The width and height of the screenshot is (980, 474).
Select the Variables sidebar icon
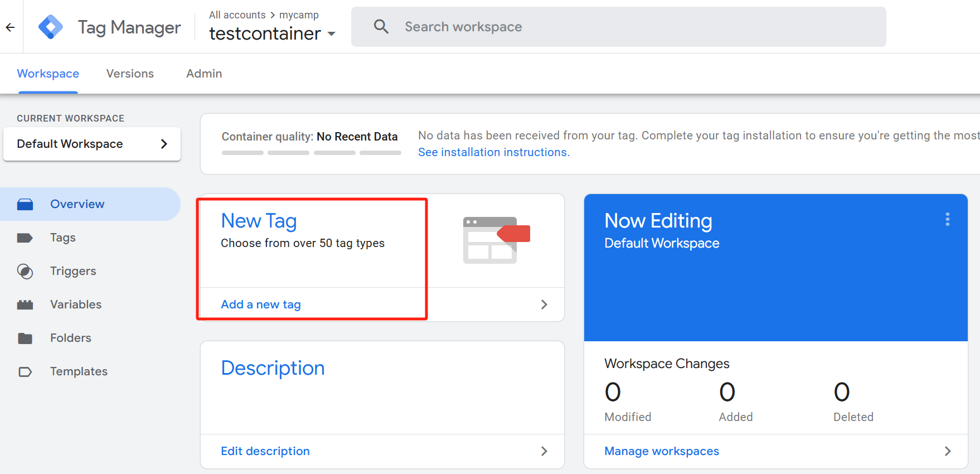[x=25, y=305]
